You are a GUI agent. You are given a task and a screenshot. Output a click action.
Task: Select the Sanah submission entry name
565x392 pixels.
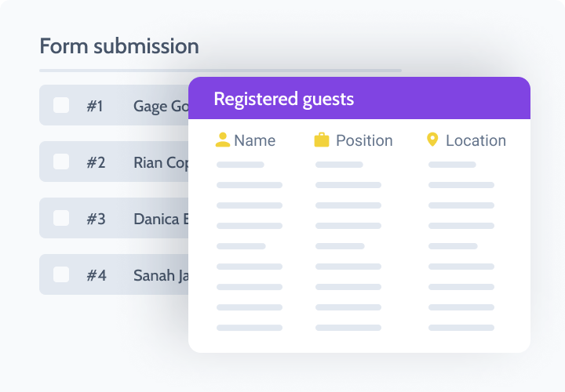click(x=161, y=276)
